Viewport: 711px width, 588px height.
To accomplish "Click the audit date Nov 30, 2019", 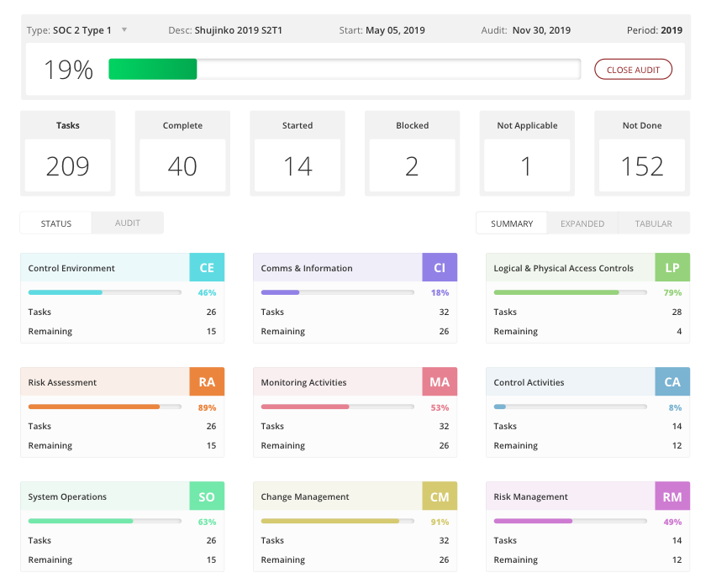I will pos(541,30).
